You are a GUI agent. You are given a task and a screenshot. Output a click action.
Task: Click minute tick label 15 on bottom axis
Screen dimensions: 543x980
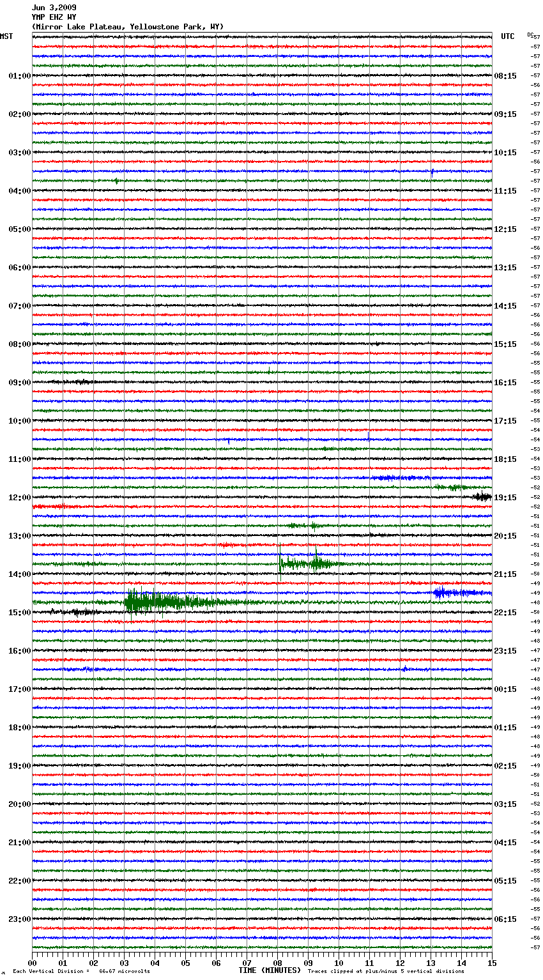tap(492, 963)
